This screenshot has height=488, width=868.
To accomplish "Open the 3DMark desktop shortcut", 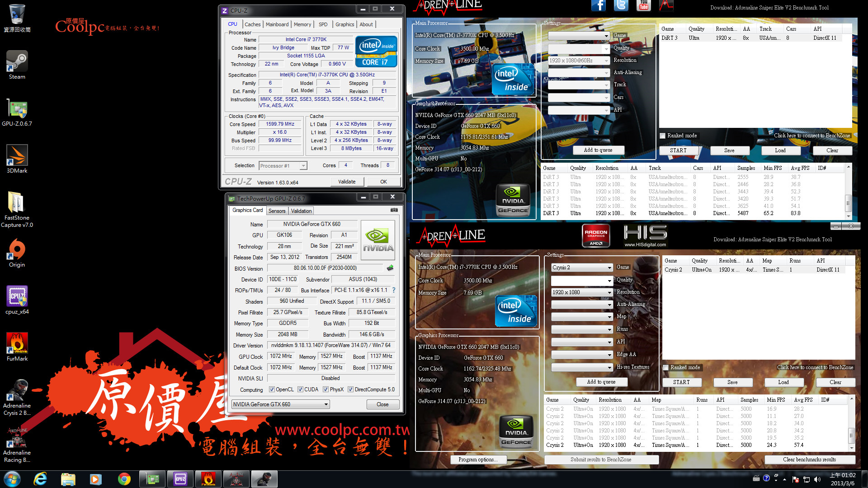I will 17,159.
